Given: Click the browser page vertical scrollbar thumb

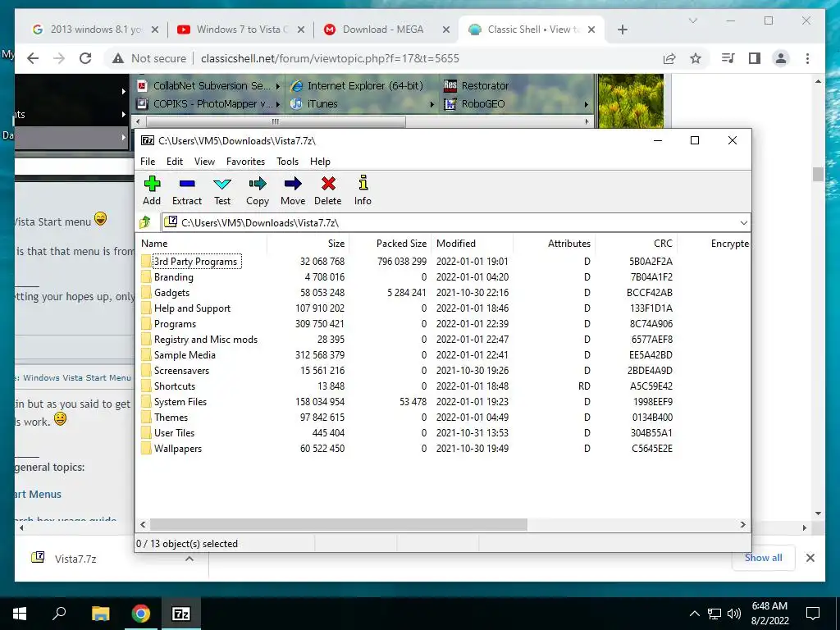Looking at the screenshot, I should [818, 174].
